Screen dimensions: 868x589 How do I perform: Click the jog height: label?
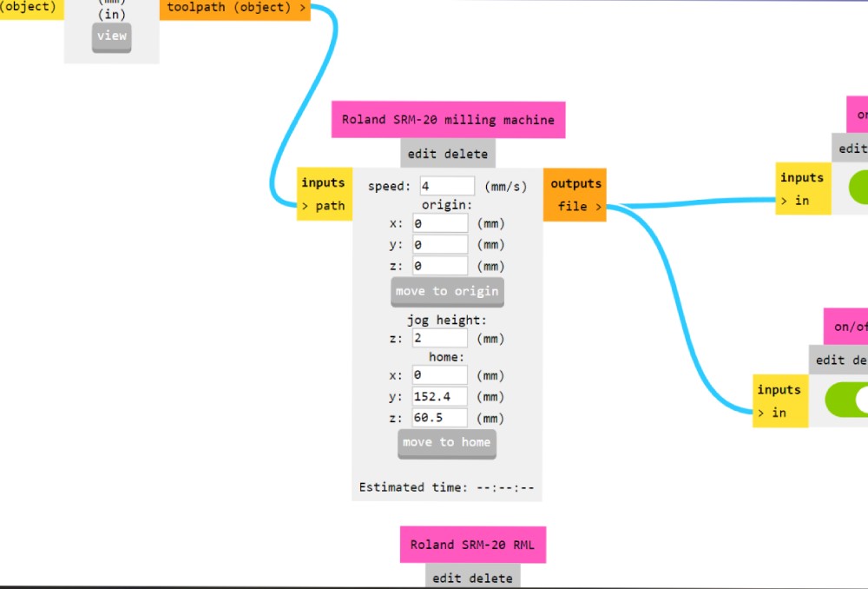pyautogui.click(x=447, y=321)
